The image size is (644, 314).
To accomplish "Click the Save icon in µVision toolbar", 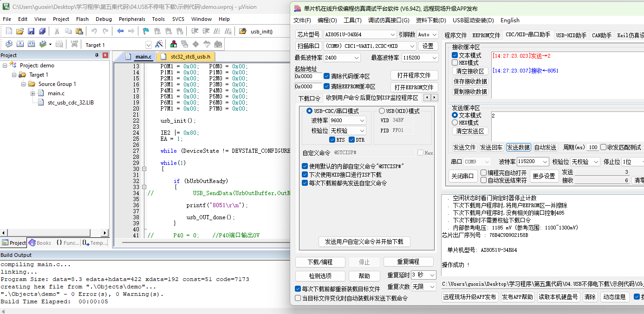I will click(31, 31).
